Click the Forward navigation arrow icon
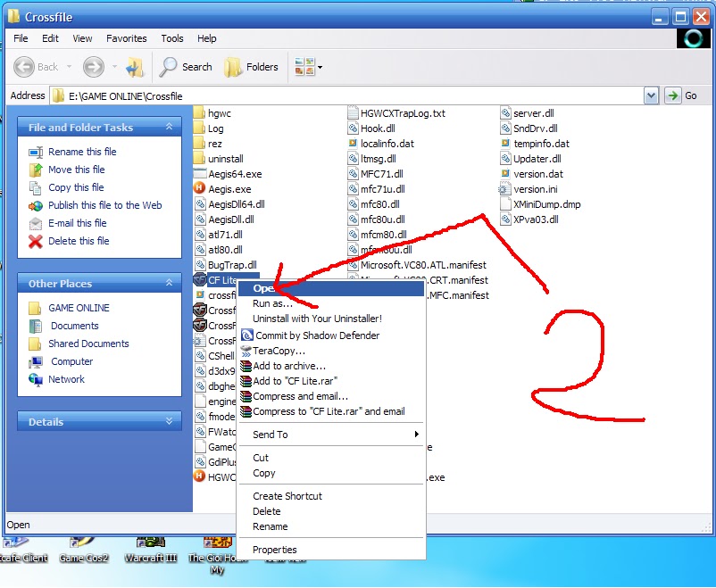This screenshot has width=716, height=588. point(93,67)
